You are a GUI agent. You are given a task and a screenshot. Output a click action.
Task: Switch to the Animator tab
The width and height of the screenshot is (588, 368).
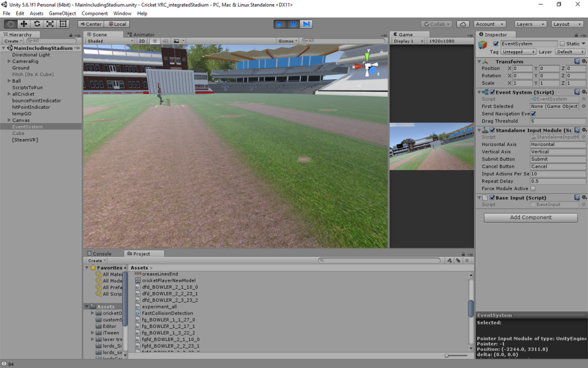(141, 34)
